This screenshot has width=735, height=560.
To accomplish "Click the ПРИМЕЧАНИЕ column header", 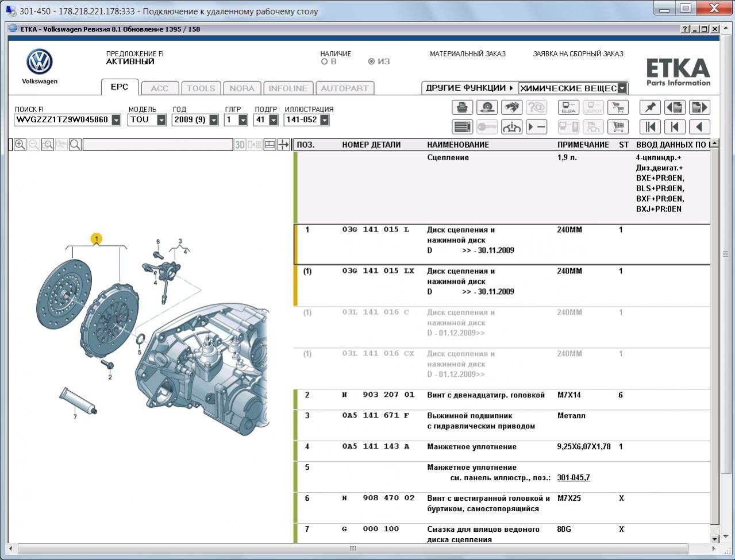I will (583, 145).
